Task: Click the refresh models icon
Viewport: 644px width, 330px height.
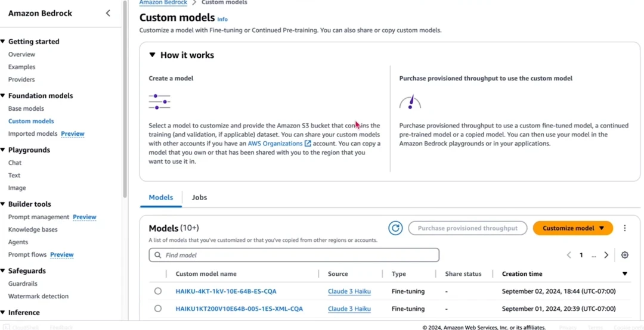Action: click(395, 228)
